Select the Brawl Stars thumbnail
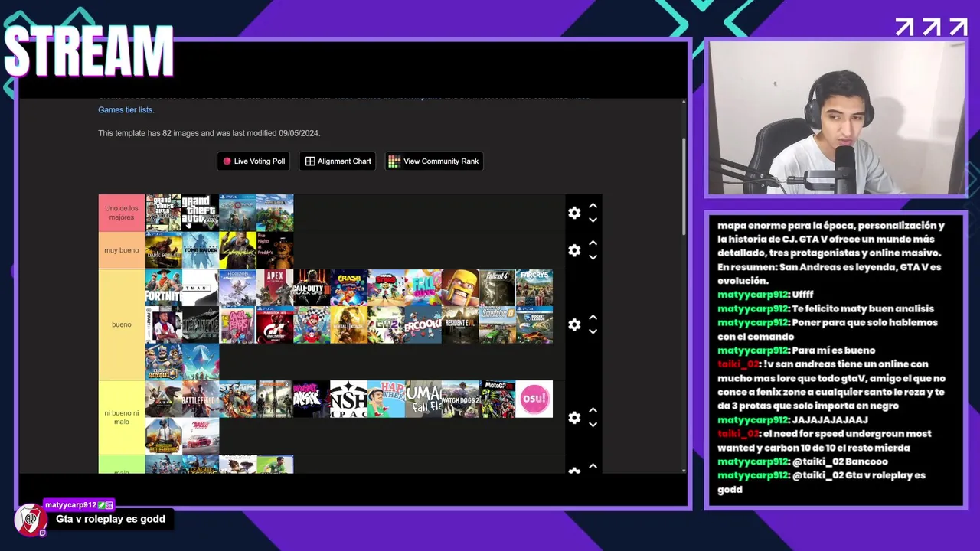Screen dimensions: 980x551 (386, 288)
